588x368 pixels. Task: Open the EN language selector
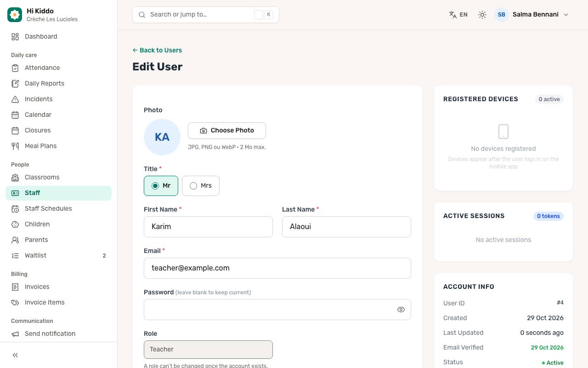click(x=458, y=15)
